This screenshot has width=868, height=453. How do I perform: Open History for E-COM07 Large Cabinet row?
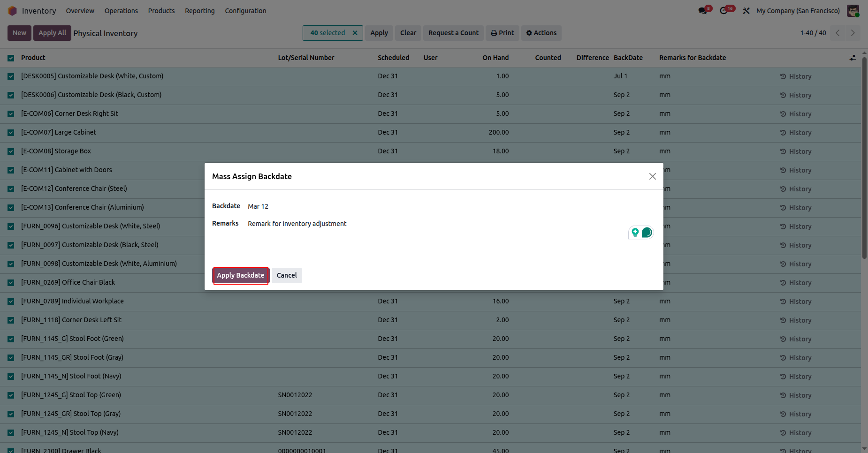tap(796, 133)
